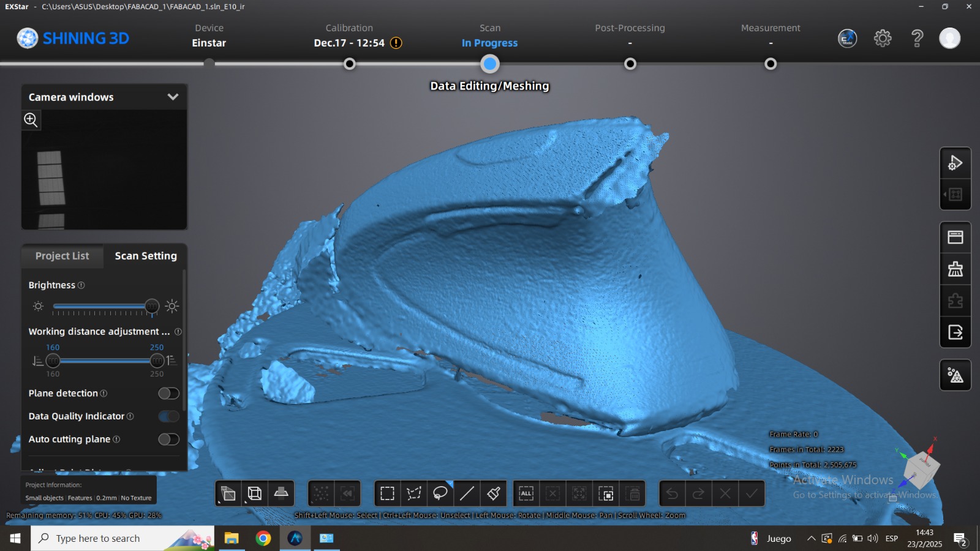The width and height of the screenshot is (980, 551).
Task: Click the wireframe box view icon
Action: tap(255, 493)
